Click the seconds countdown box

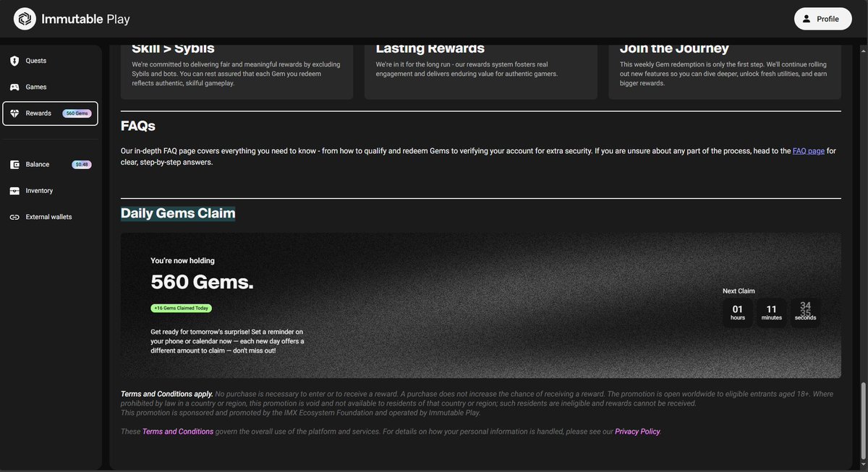pos(805,313)
